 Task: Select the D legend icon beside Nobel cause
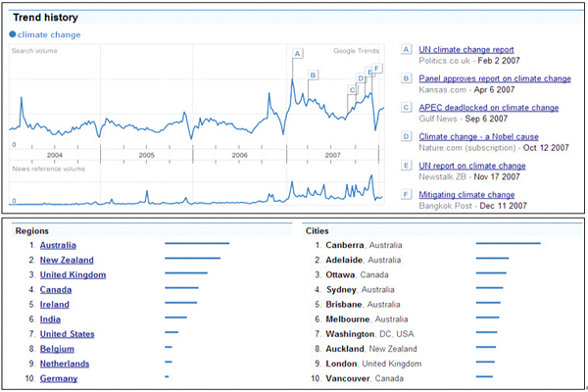coord(406,136)
